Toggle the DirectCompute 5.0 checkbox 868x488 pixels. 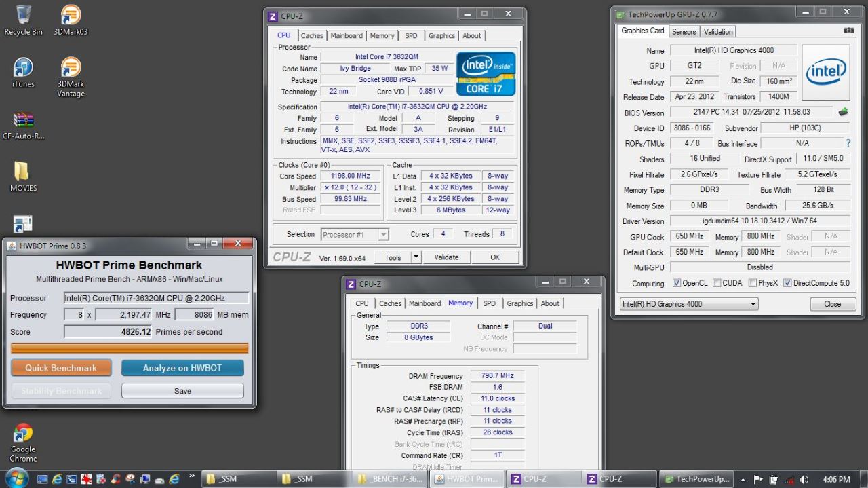tap(787, 283)
